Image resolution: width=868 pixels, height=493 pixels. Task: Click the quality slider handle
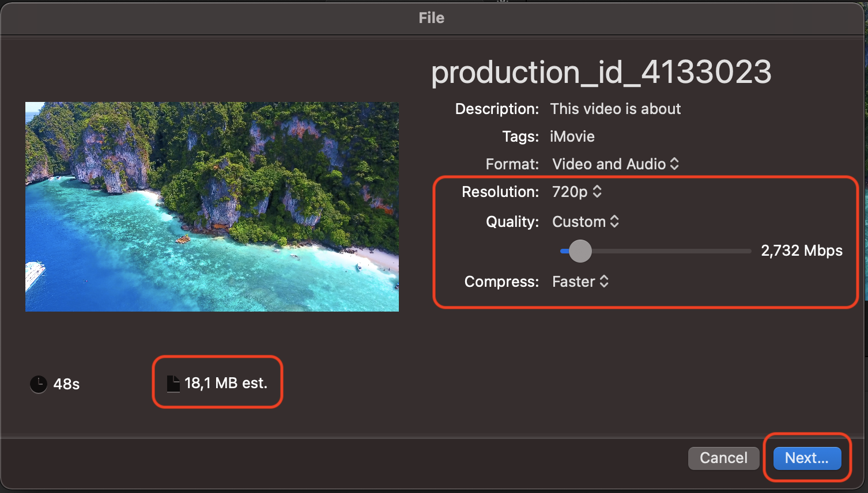580,251
